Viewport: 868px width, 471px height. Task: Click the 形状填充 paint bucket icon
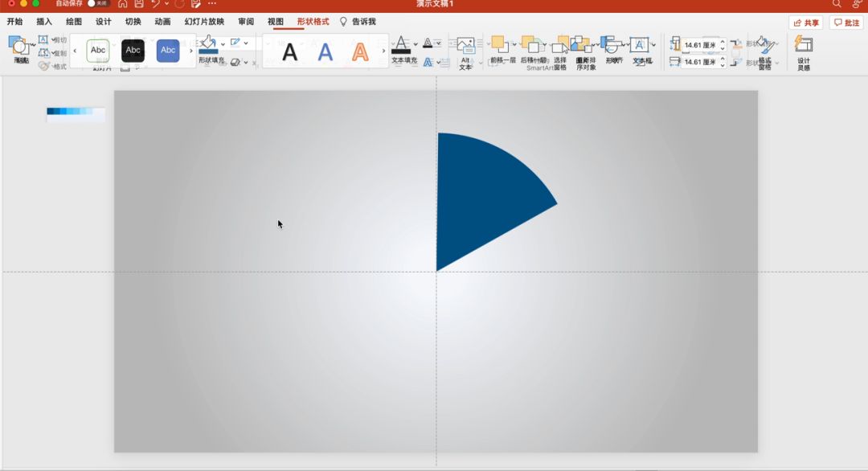click(209, 44)
